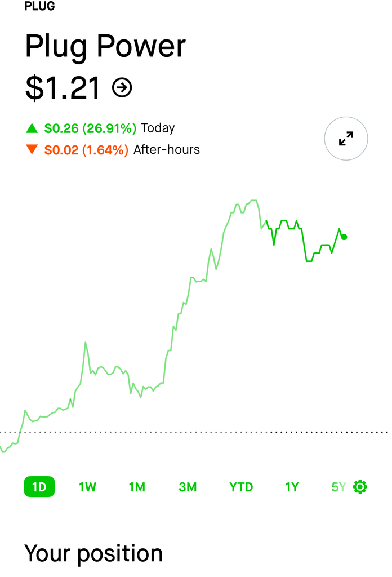Open chart settings gear icon
This screenshot has height=577, width=392.
click(360, 487)
